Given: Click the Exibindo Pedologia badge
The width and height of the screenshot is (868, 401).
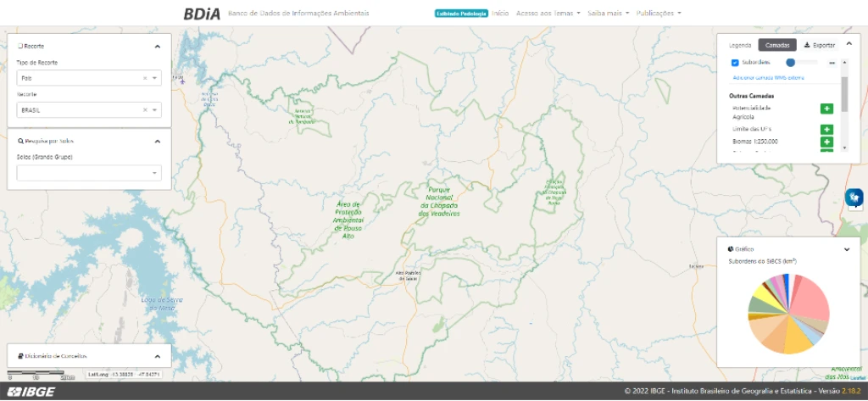Looking at the screenshot, I should click(x=461, y=13).
